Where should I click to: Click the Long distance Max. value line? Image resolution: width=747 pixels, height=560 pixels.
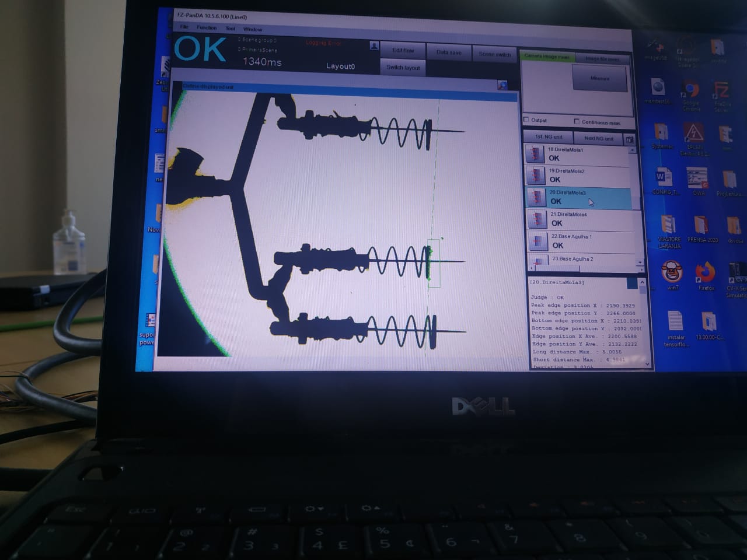577,352
